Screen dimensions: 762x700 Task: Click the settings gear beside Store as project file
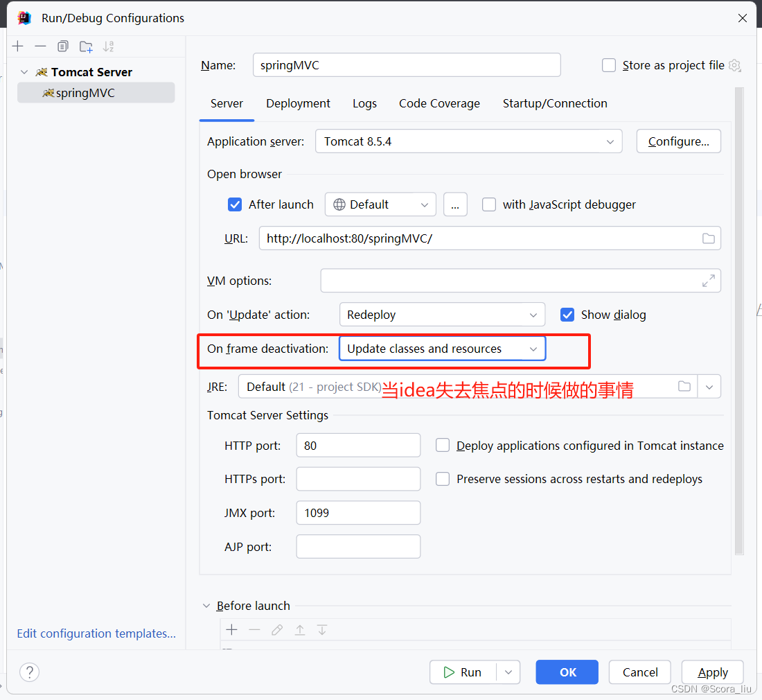coord(735,65)
